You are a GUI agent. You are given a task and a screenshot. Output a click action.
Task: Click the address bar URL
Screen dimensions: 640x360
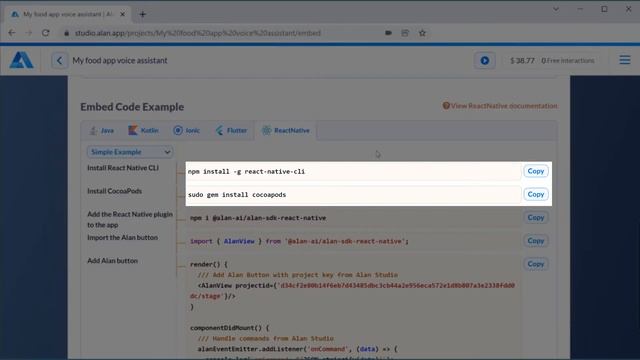point(198,33)
